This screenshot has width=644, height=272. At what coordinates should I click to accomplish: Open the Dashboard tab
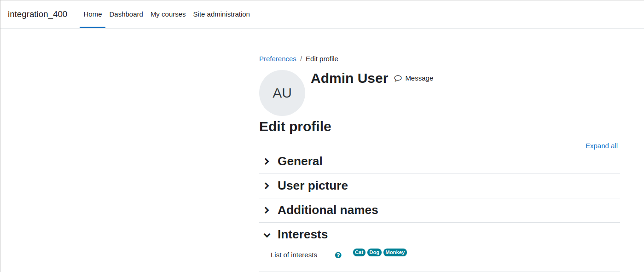(x=126, y=14)
